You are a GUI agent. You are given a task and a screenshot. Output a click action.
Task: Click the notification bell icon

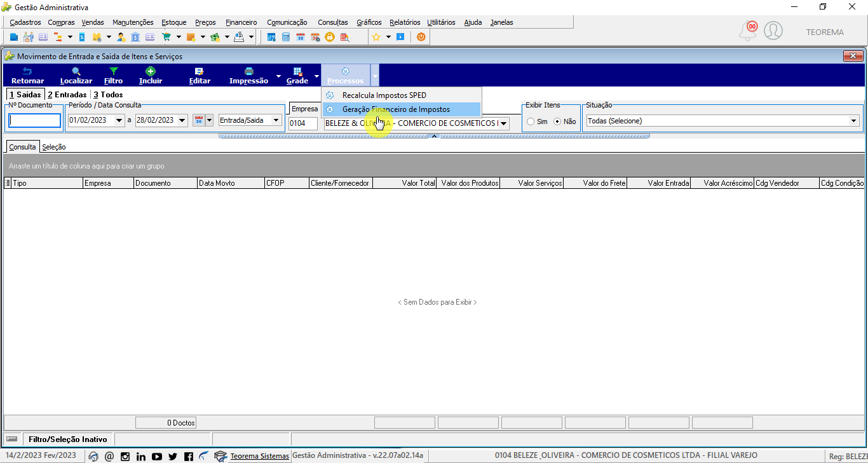pyautogui.click(x=748, y=31)
